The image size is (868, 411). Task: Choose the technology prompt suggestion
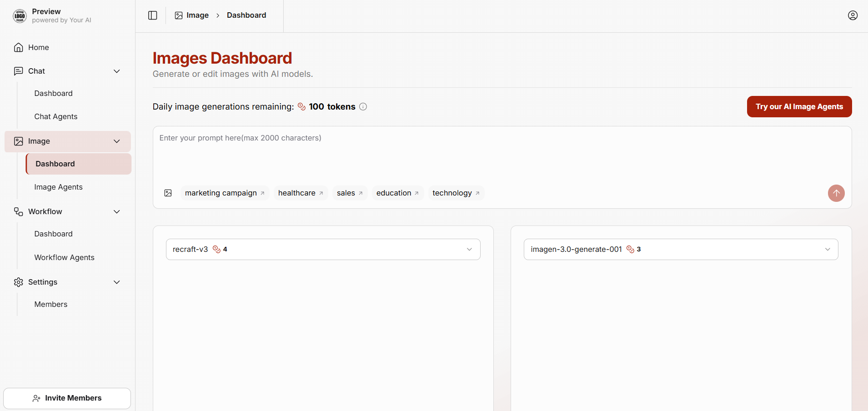(x=456, y=193)
